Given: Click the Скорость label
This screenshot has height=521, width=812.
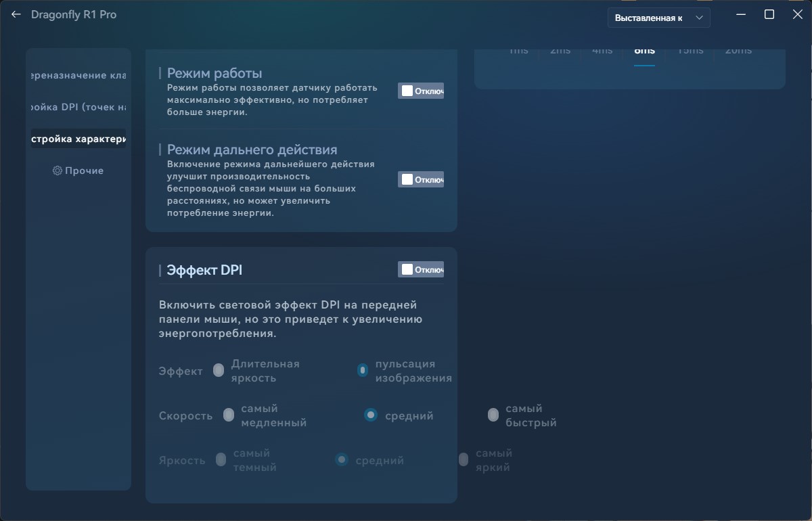Looking at the screenshot, I should pyautogui.click(x=185, y=415).
